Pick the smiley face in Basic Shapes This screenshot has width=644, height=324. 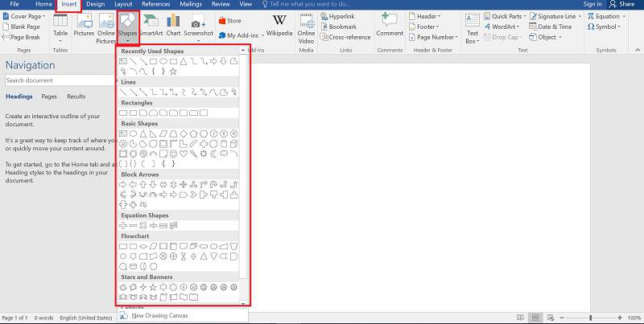click(x=174, y=154)
